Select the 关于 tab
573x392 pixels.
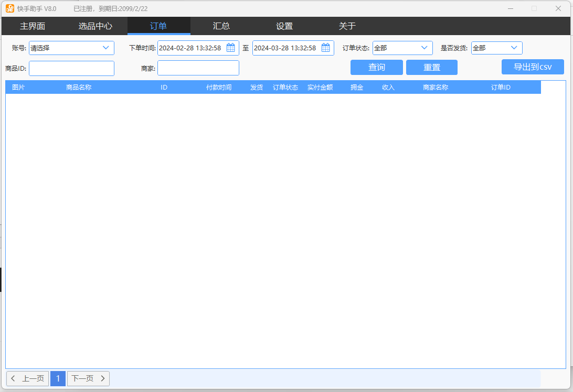coord(347,26)
